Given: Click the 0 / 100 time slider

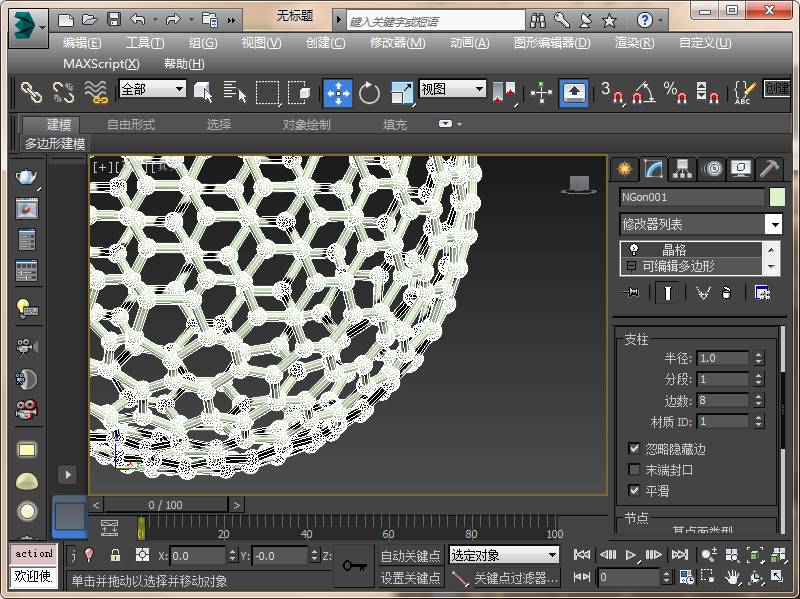Looking at the screenshot, I should coord(166,505).
